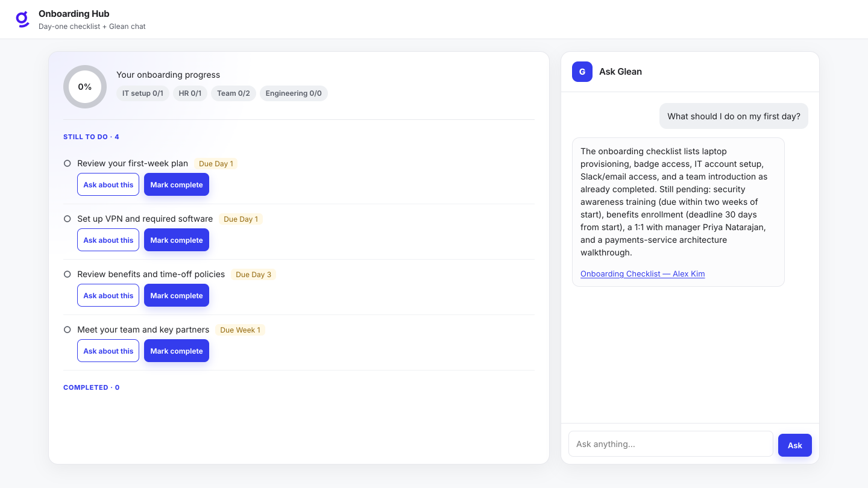The height and width of the screenshot is (488, 868).
Task: Focus the Ask anything input field
Action: tap(671, 444)
